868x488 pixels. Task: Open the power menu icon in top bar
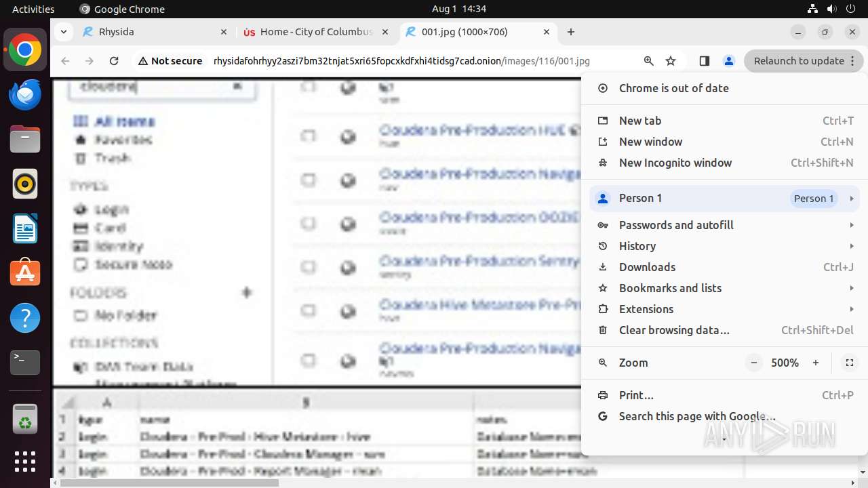click(850, 9)
